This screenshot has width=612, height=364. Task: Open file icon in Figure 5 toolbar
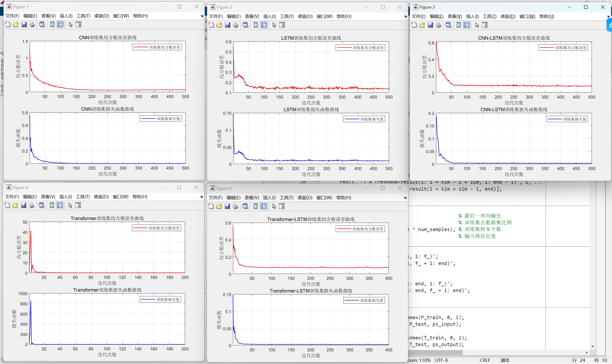pos(219,206)
